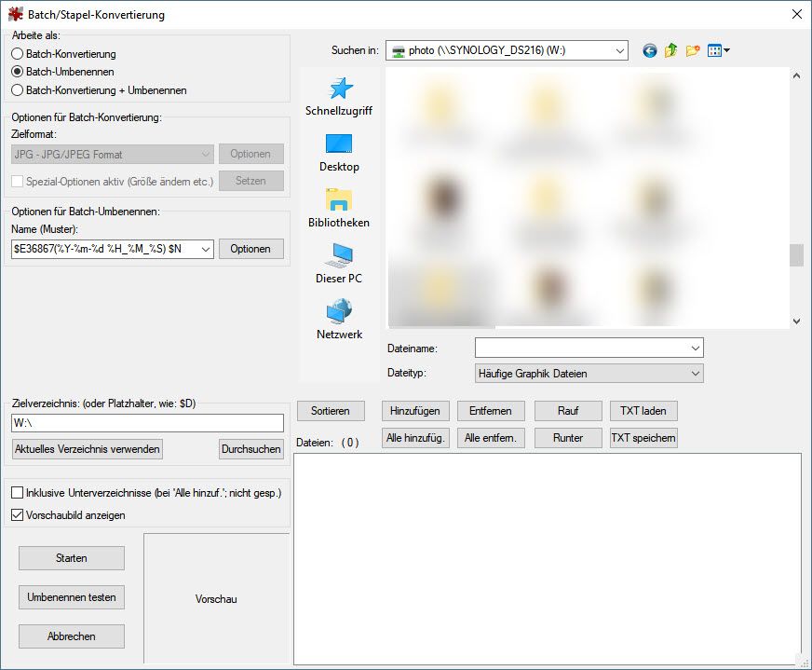Click the Umbenennen testen button

[72, 597]
